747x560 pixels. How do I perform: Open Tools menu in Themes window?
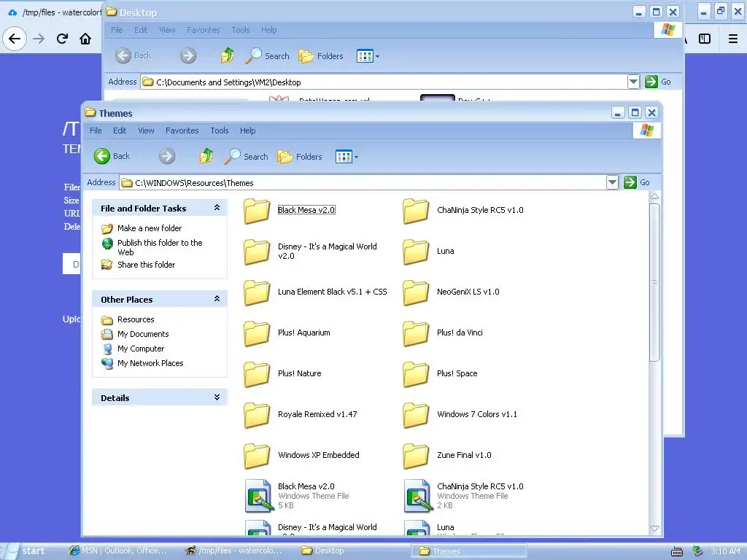pyautogui.click(x=219, y=131)
